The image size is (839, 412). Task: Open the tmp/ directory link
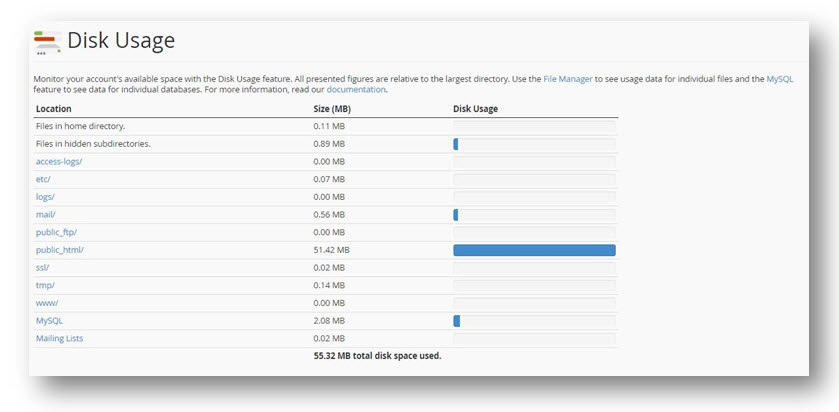pyautogui.click(x=45, y=285)
